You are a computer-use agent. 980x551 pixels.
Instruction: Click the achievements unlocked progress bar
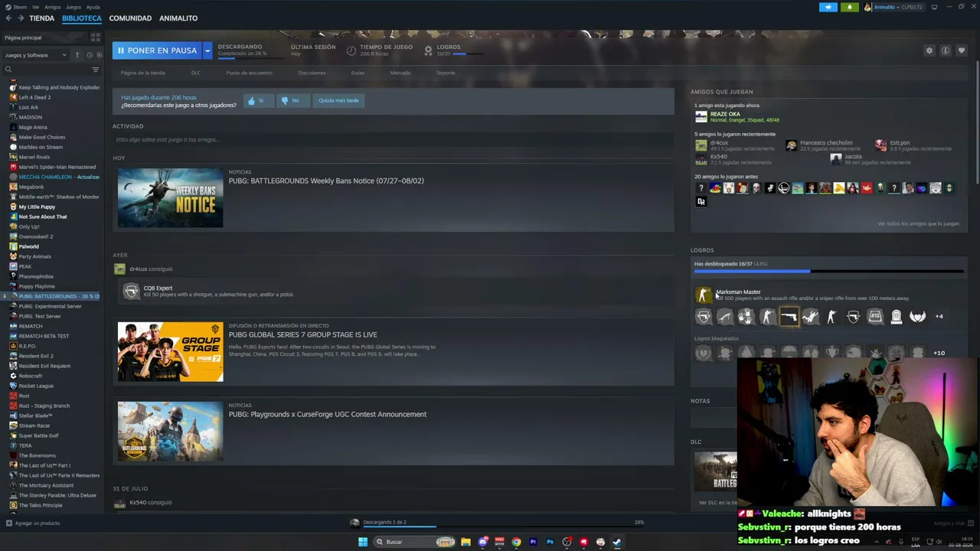pos(828,271)
